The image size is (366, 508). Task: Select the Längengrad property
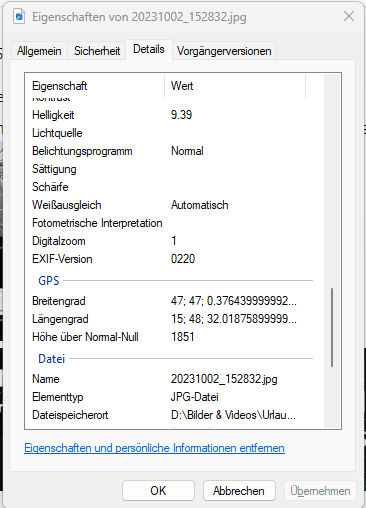60,319
